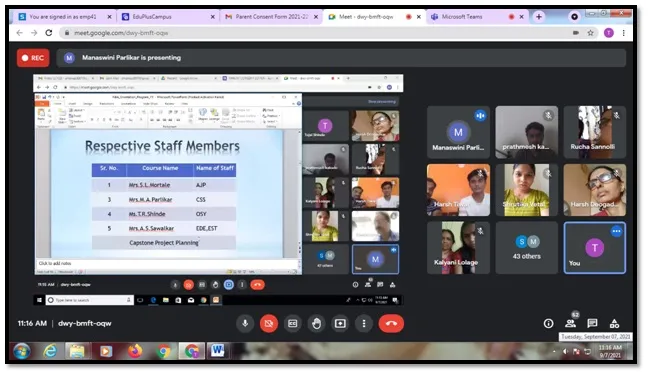
Task: Click 'Capstone Project Planning' row in slide
Action: (x=164, y=243)
